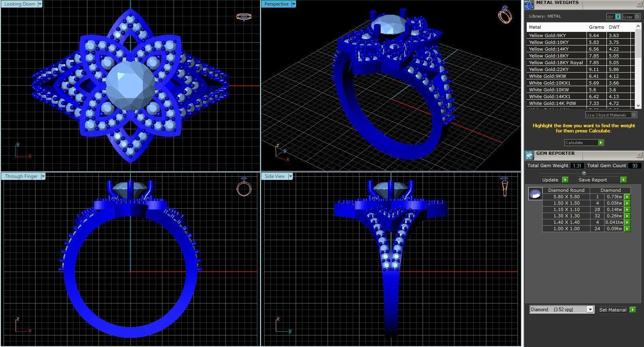
Task: Select the White Gold:10KX1 row
Action: tap(581, 83)
